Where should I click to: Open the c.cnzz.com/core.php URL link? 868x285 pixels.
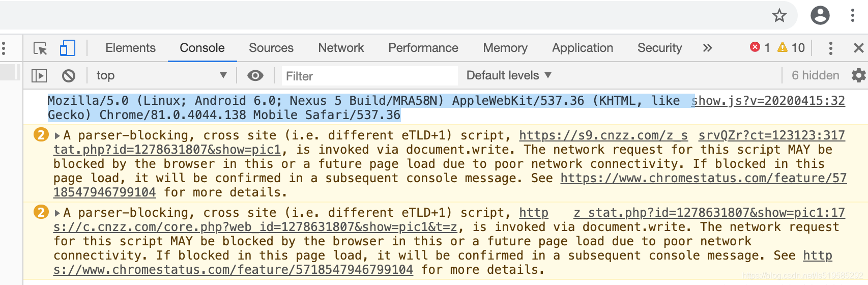(255, 227)
